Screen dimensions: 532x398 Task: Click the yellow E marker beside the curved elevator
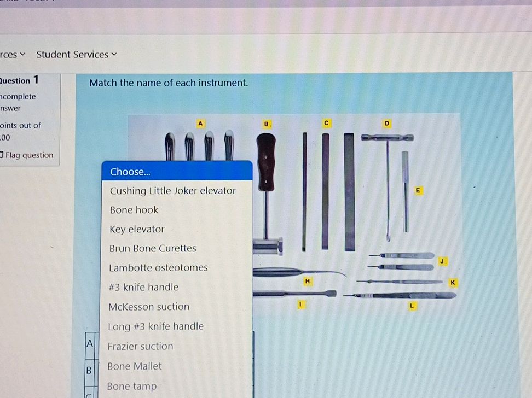[x=418, y=190]
